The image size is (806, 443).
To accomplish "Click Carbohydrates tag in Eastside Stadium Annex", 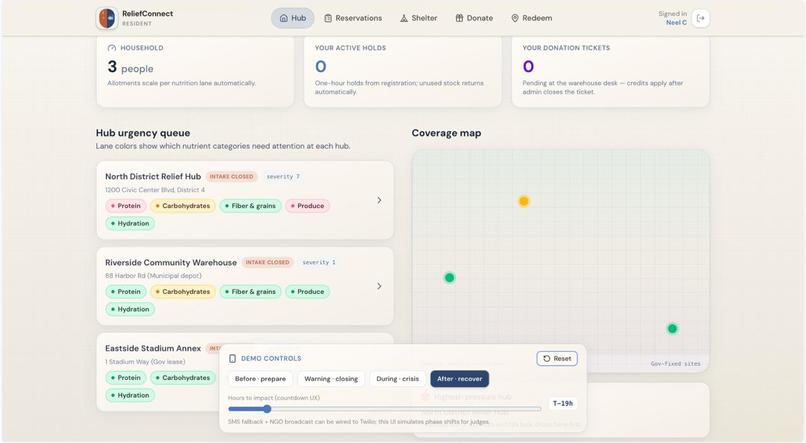I will click(x=182, y=378).
